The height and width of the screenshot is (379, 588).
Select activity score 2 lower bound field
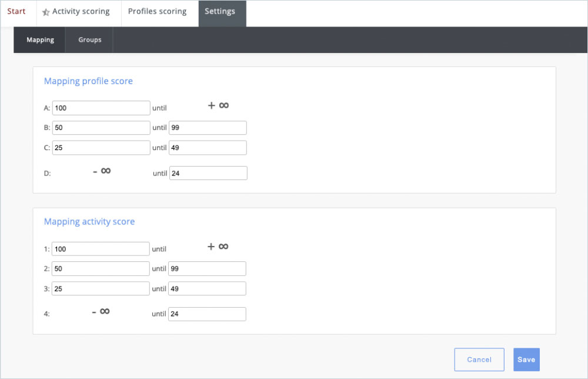tap(101, 269)
